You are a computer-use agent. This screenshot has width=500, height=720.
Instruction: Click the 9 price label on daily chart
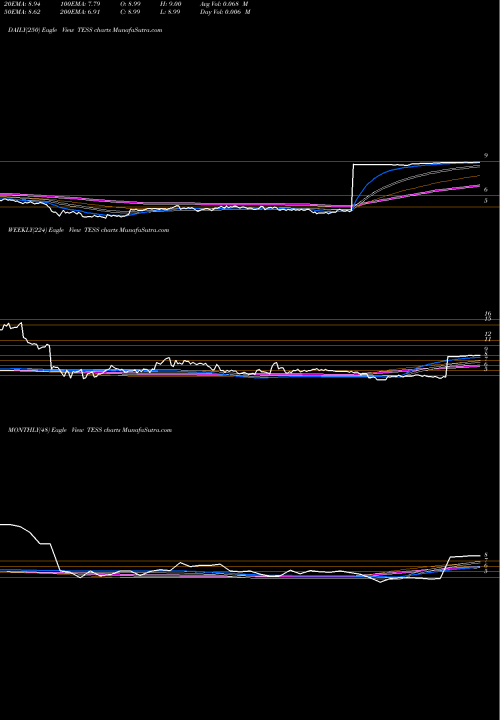click(x=486, y=156)
